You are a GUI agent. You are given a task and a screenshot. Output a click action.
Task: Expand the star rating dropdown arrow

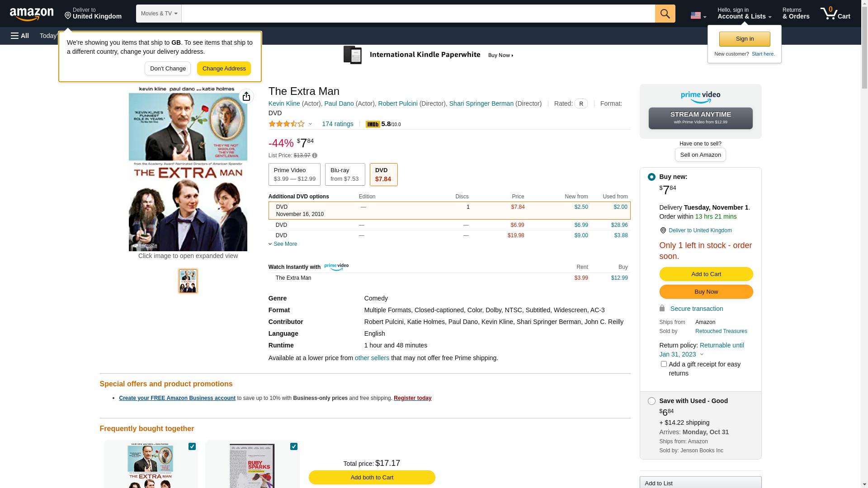point(310,124)
